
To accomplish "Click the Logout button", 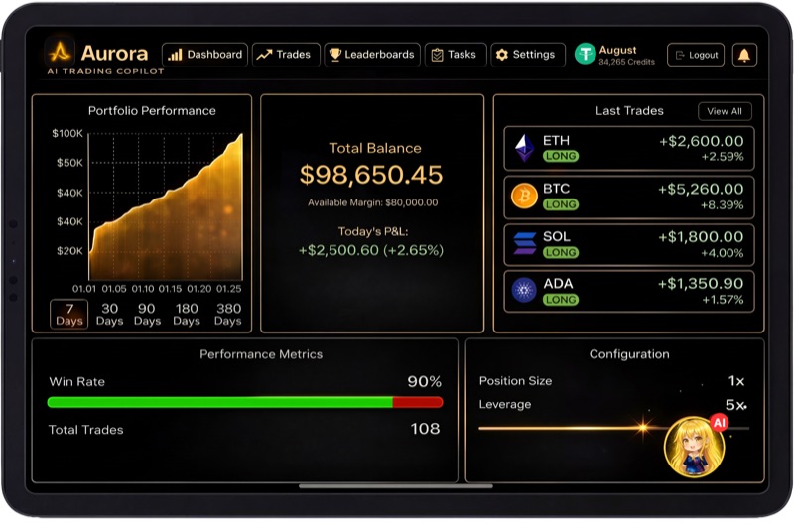I will pos(696,55).
